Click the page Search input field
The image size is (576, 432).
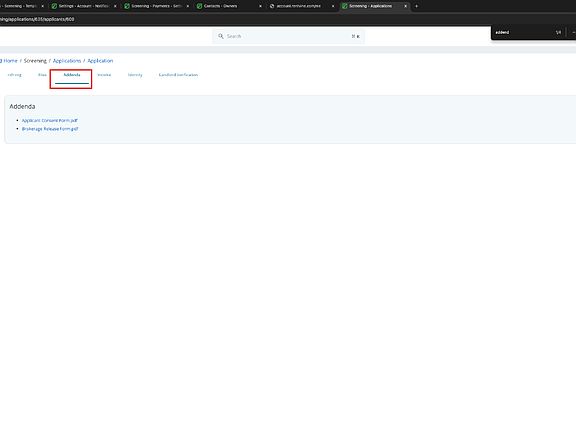point(288,36)
